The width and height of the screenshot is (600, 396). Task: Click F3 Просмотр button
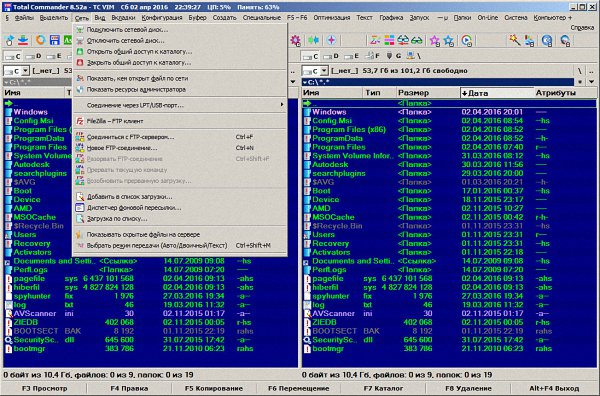(44, 388)
